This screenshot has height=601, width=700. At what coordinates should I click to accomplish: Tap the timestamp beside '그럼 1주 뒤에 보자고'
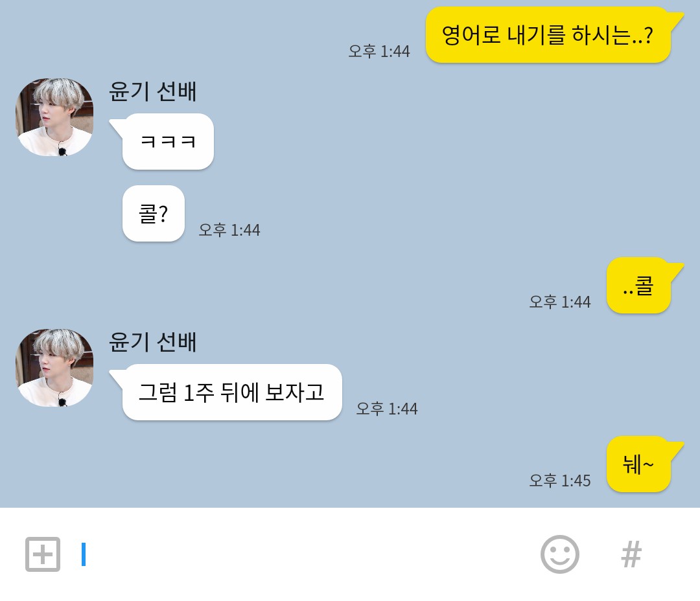point(386,408)
